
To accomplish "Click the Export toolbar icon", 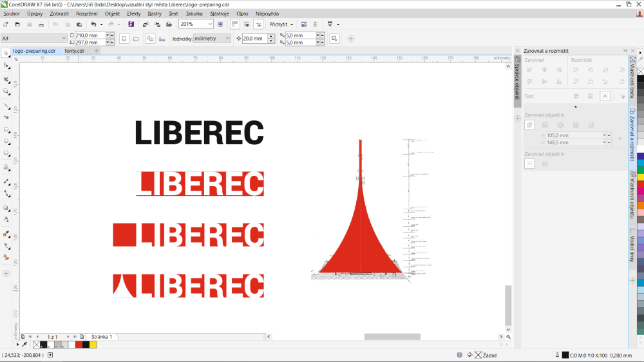I will [x=157, y=24].
